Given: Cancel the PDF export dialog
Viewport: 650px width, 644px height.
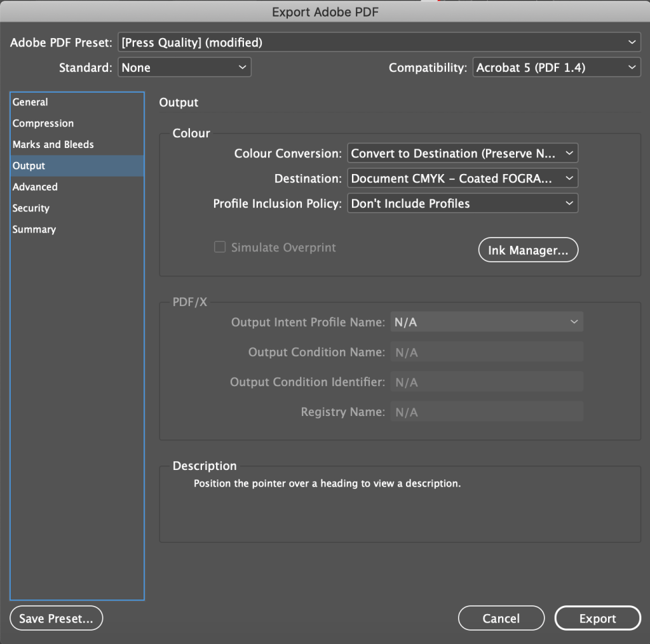Looking at the screenshot, I should click(501, 618).
